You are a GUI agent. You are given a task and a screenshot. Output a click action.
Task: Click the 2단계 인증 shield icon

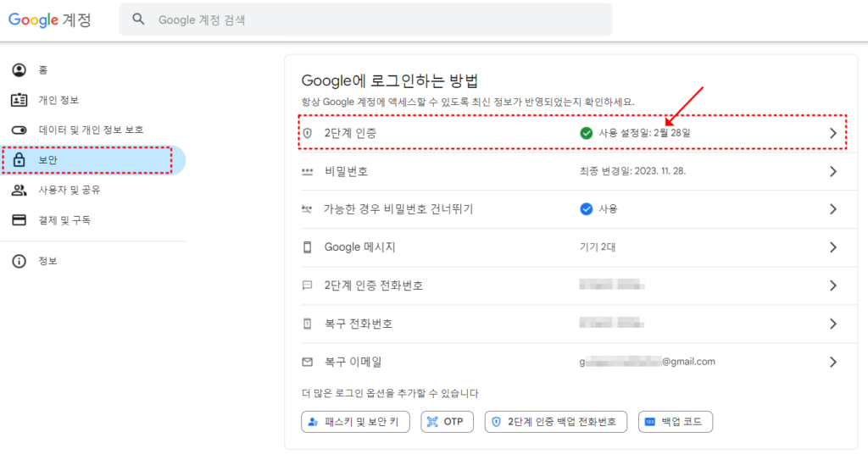[307, 133]
